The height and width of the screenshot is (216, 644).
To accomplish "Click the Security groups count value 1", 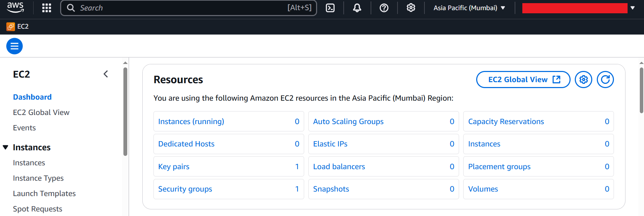I will [297, 189].
